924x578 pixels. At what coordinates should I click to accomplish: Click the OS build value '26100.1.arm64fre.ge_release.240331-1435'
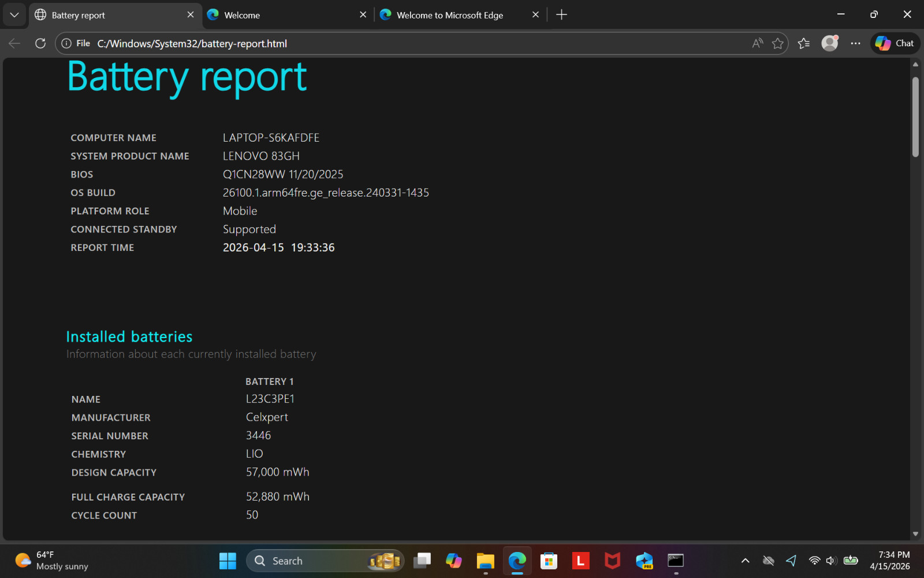(x=326, y=193)
